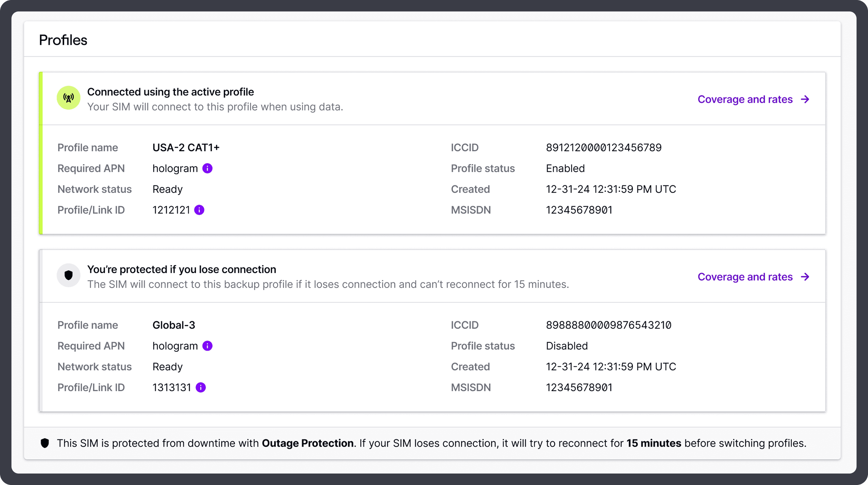
Task: Click the green antenna icon on active profile
Action: [x=68, y=97]
